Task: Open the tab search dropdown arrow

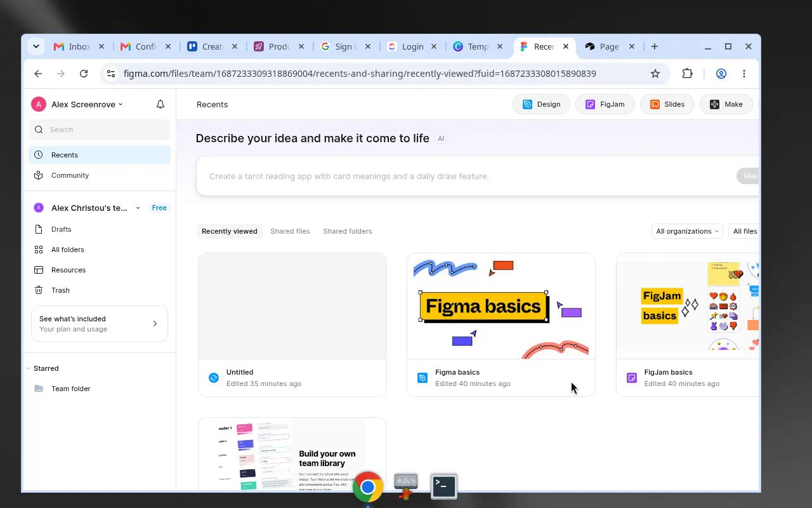Action: point(36,46)
